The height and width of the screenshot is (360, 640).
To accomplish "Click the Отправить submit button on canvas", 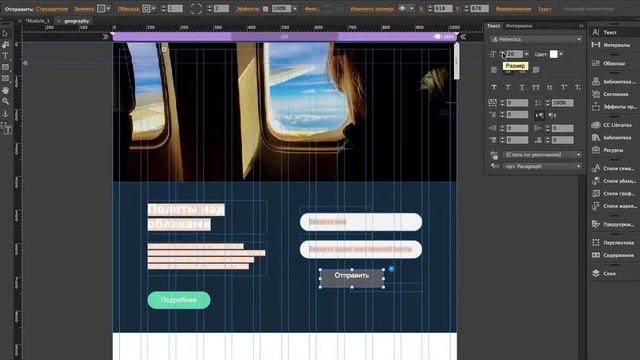I will coord(351,278).
